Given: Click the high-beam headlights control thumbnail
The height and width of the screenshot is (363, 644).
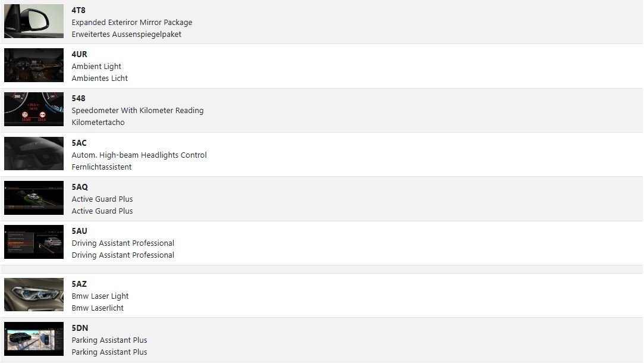Looking at the screenshot, I should point(34,154).
